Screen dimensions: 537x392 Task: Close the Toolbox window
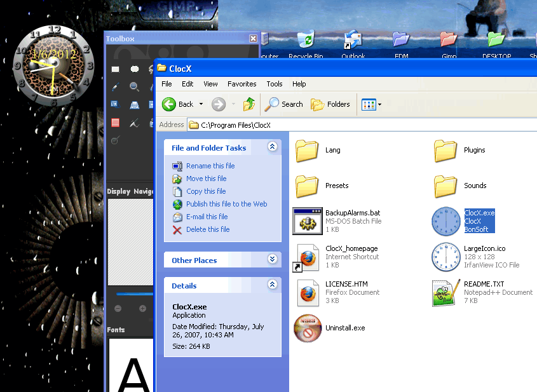[x=253, y=38]
